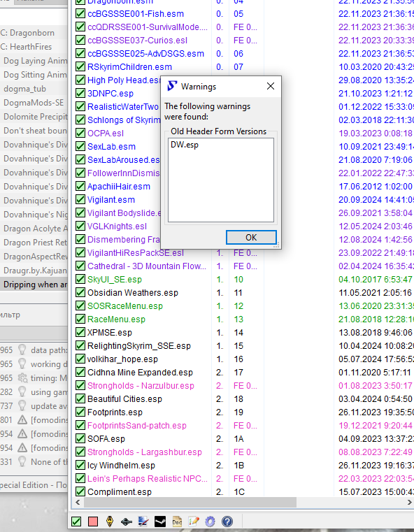Screen dimensions: 414x532
Task: Toggle the Vigilant.esm checkbox
Action: pos(80,199)
